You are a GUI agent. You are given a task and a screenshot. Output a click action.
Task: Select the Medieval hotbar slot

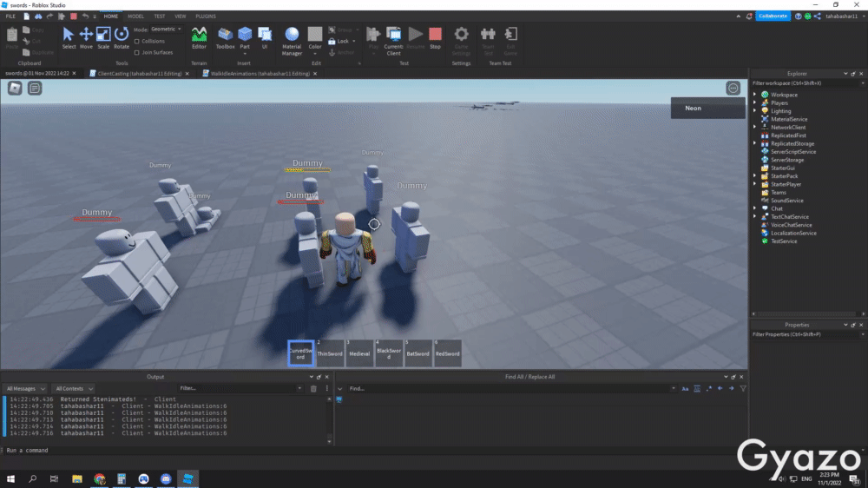359,353
